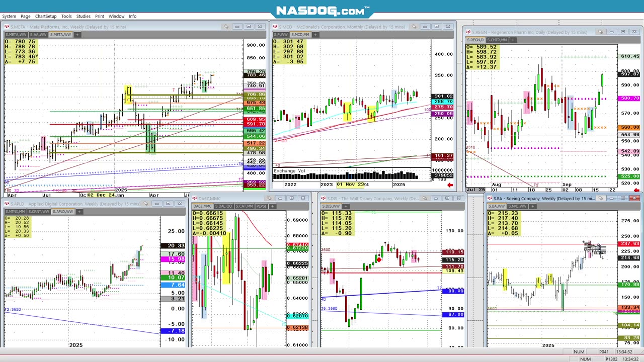644x362 pixels.
Task: Open the Info menu
Action: 132,16
